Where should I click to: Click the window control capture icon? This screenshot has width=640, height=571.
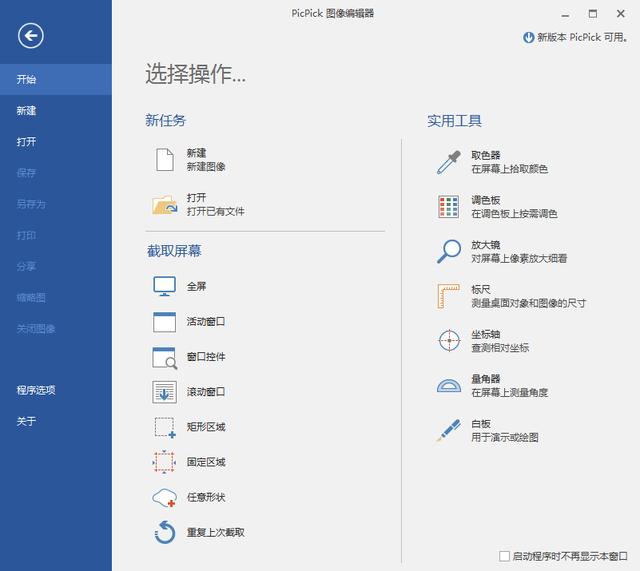point(164,358)
